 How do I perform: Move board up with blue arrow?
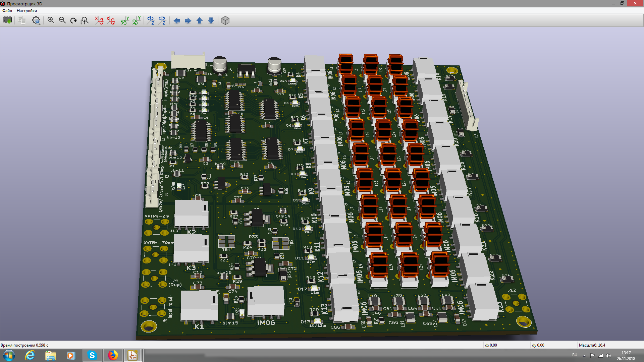[200, 20]
